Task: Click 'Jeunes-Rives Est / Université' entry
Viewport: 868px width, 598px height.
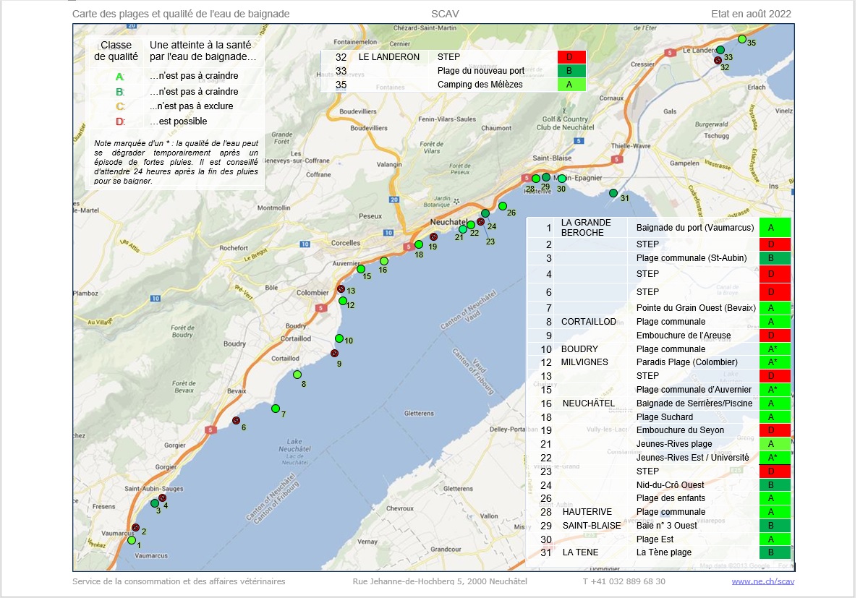Action: pos(693,458)
